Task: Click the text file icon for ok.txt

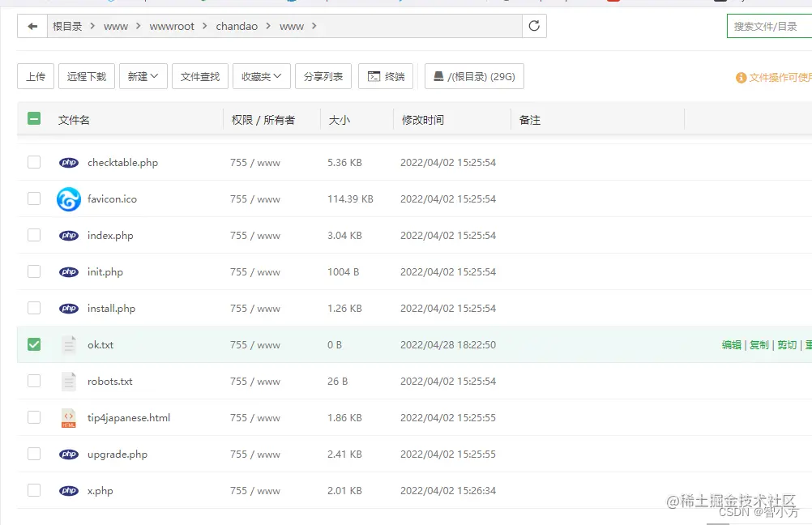Action: [69, 345]
